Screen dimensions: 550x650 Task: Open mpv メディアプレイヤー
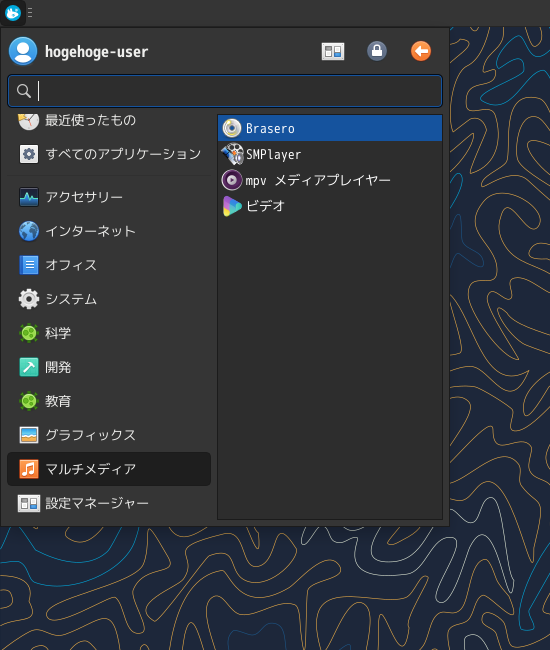click(x=330, y=180)
